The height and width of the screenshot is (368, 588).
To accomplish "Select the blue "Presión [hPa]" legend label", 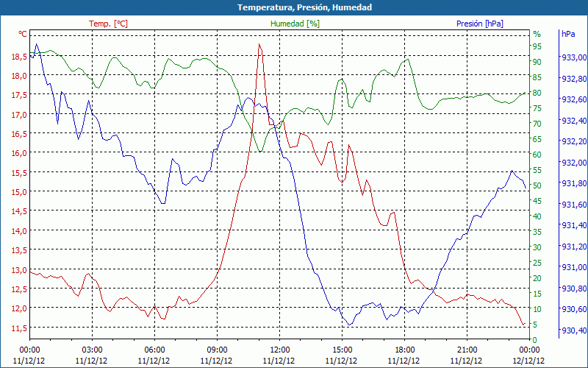I will pyautogui.click(x=480, y=24).
